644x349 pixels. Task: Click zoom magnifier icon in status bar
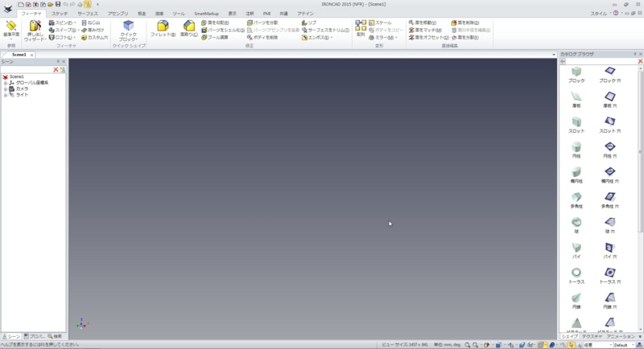(x=467, y=345)
